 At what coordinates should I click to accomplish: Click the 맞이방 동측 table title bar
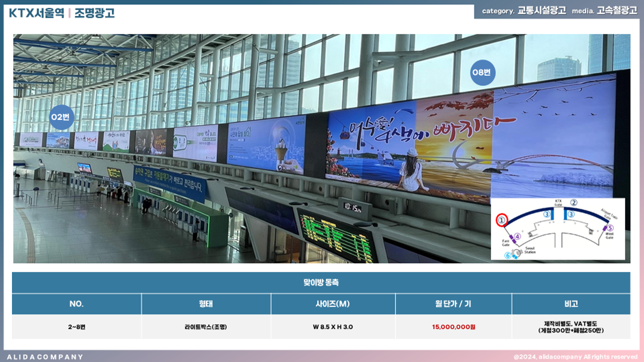pyautogui.click(x=321, y=283)
